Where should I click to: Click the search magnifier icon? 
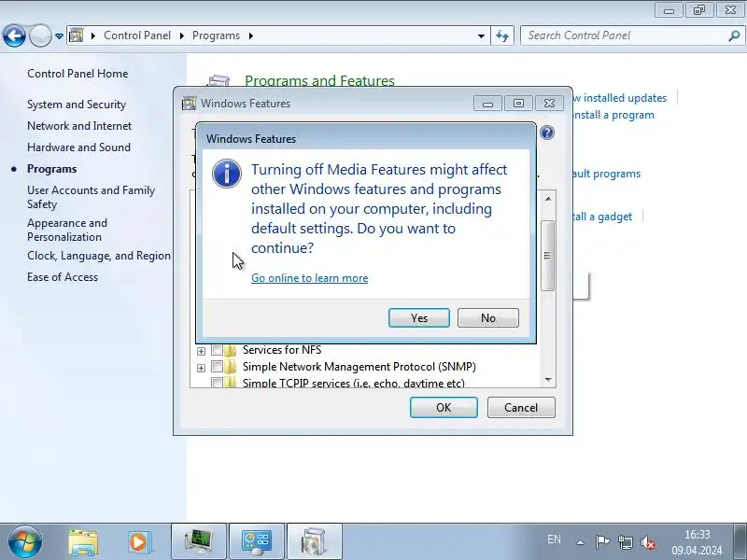click(734, 35)
